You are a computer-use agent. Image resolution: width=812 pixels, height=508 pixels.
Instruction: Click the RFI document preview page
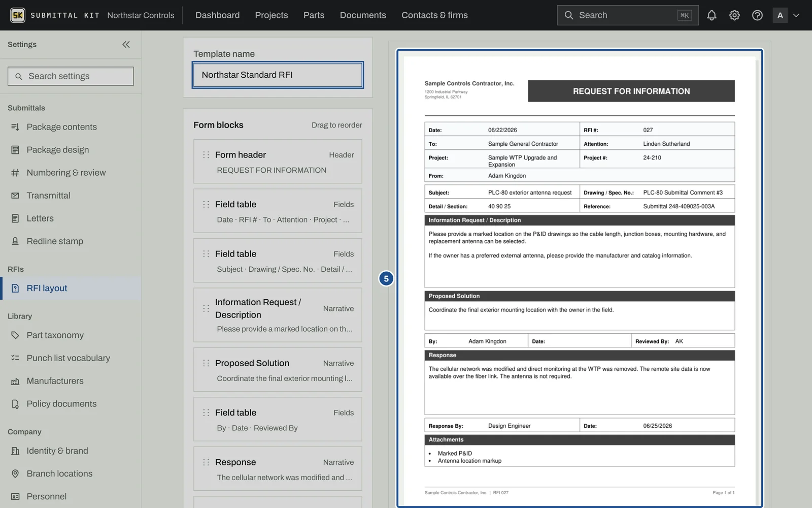pos(580,281)
